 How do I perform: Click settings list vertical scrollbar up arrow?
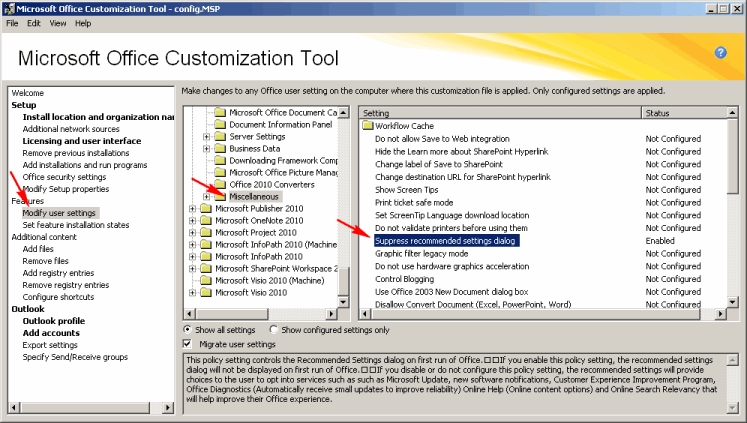tap(733, 112)
